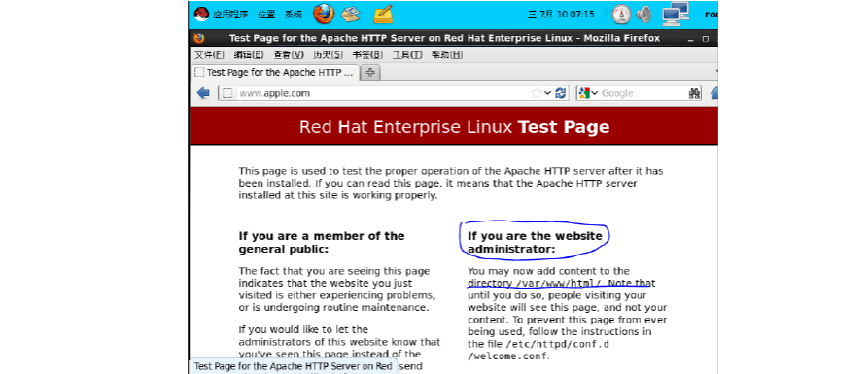Image resolution: width=868 pixels, height=374 pixels.
Task: Click the Firefox icon in the title bar
Action: coord(199,38)
